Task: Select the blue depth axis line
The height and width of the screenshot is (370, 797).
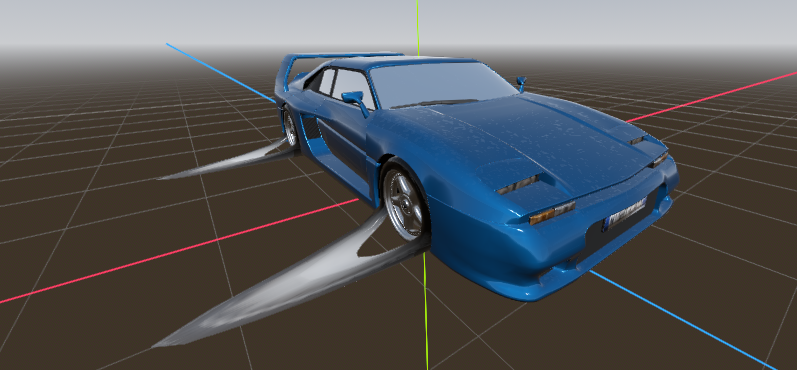Action: [x=681, y=319]
